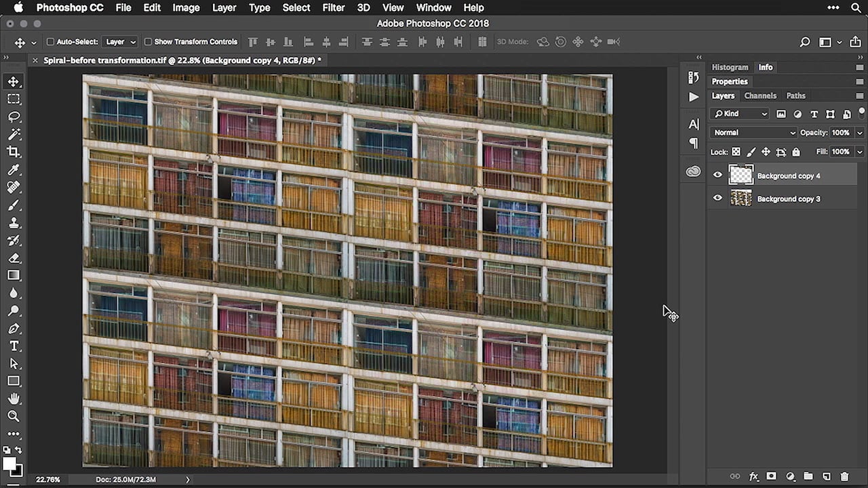Image resolution: width=868 pixels, height=488 pixels.
Task: Open the Fill slider dropdown arrow
Action: 860,152
